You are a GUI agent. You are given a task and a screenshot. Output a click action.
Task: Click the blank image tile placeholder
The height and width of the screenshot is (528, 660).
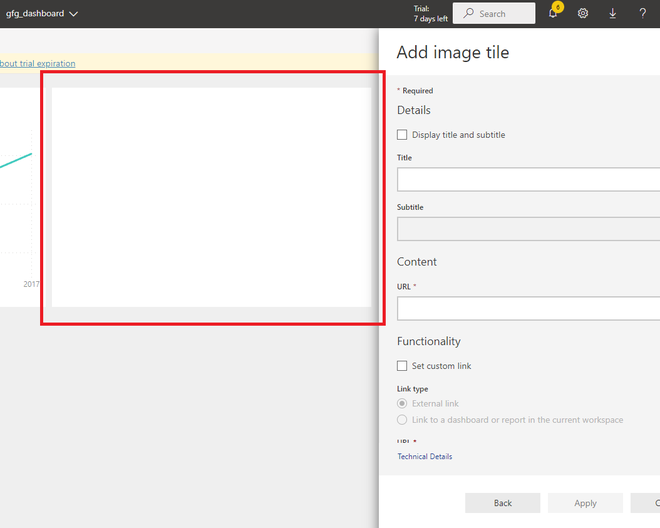pos(211,197)
